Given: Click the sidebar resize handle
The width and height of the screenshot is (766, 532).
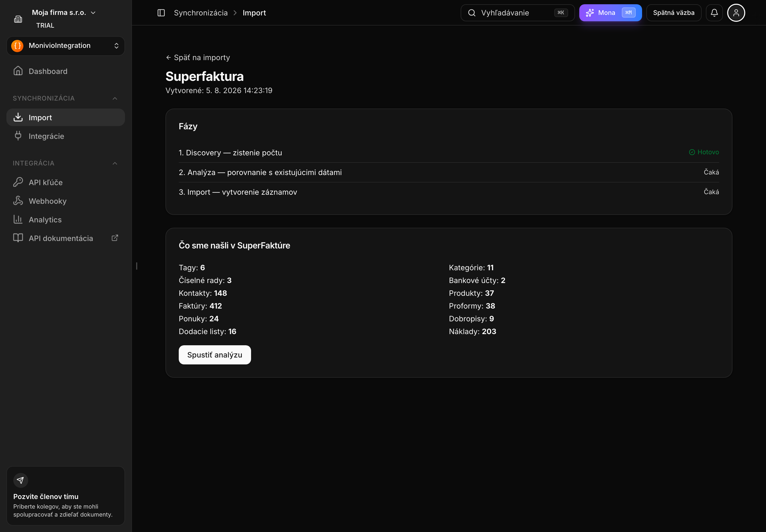Looking at the screenshot, I should [x=137, y=266].
